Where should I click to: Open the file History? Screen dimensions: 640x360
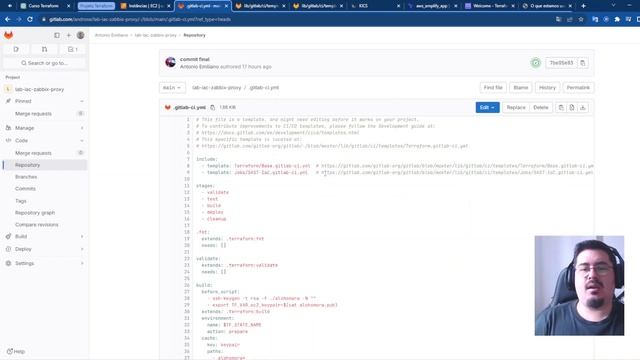click(547, 88)
